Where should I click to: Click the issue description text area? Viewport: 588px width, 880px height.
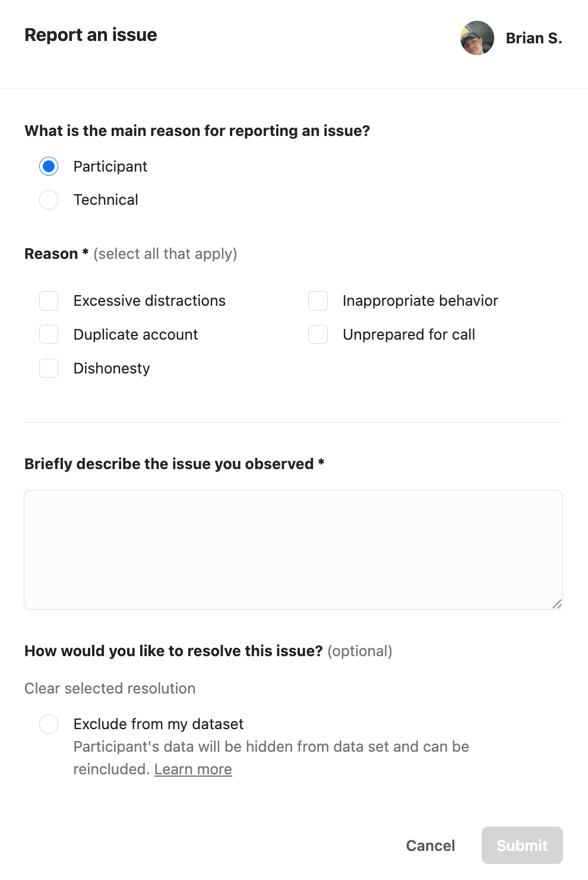(293, 550)
